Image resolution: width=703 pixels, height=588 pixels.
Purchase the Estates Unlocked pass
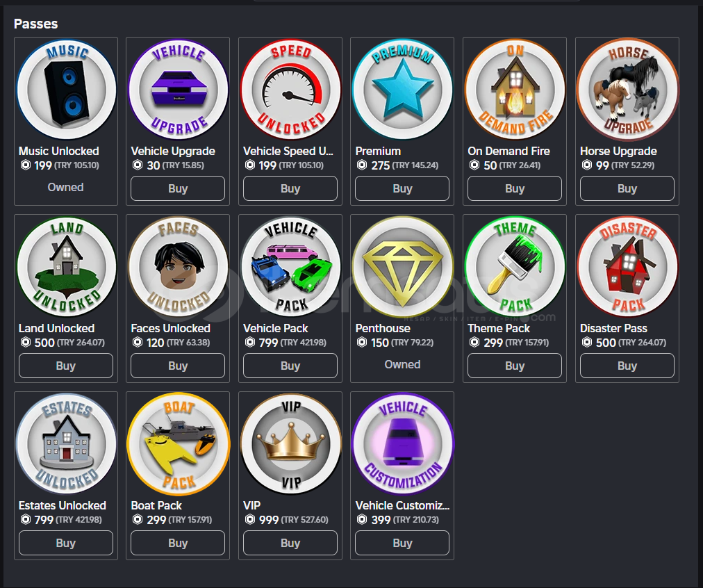(66, 543)
